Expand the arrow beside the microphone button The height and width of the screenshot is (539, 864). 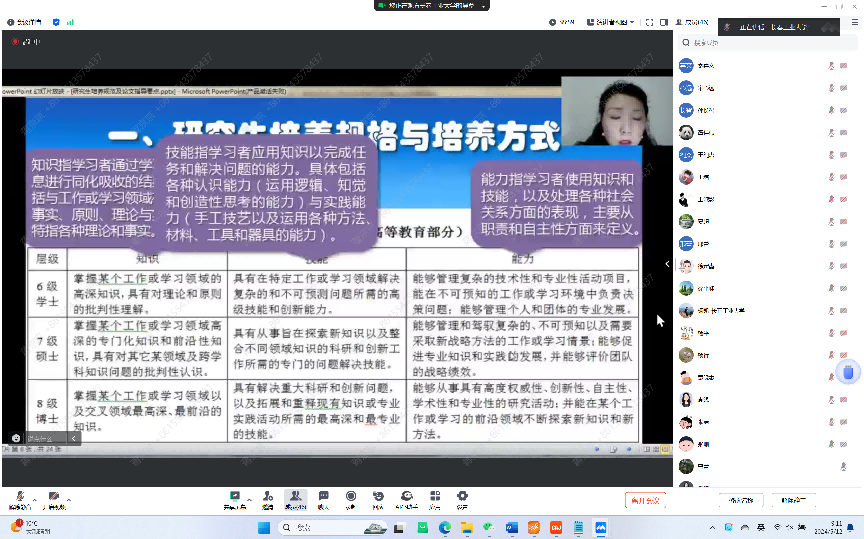point(34,499)
